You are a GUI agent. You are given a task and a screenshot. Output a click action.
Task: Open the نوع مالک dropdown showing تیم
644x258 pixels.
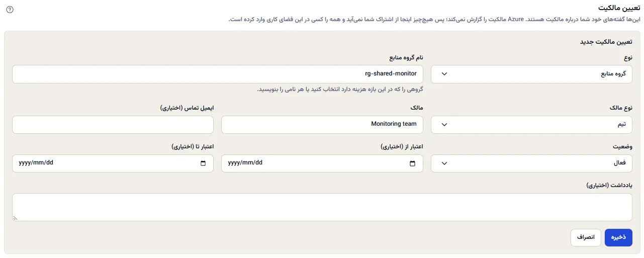pyautogui.click(x=532, y=125)
